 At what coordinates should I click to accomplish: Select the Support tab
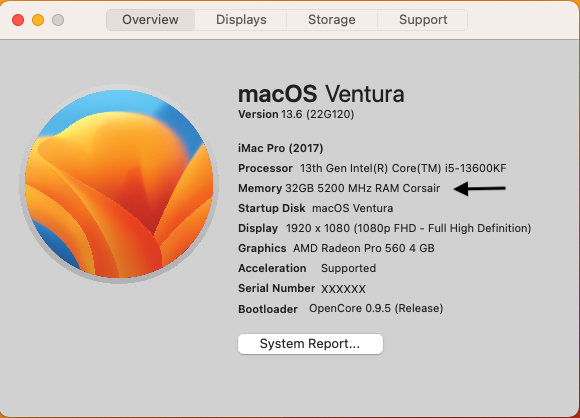coord(423,20)
